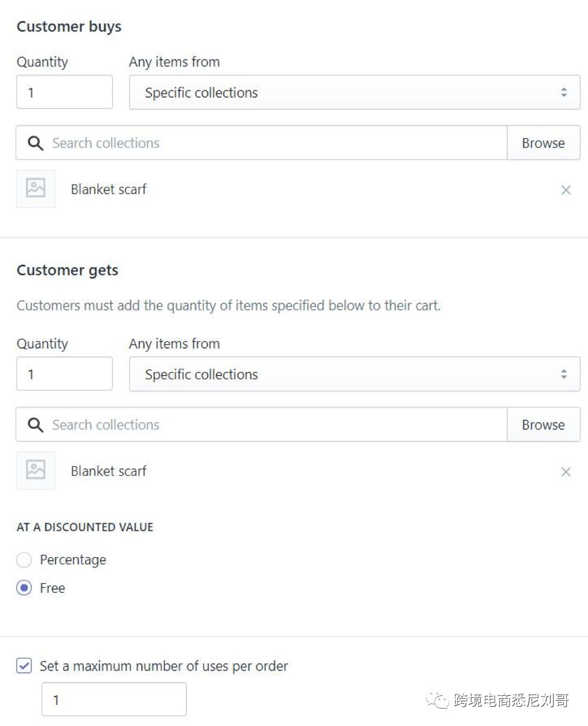Select the Free discount option

coord(24,588)
